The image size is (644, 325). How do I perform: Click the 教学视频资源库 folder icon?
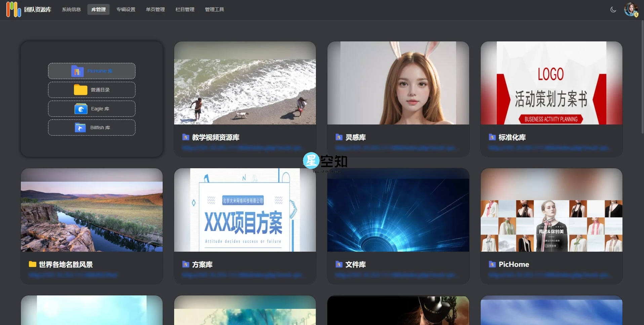tap(186, 137)
